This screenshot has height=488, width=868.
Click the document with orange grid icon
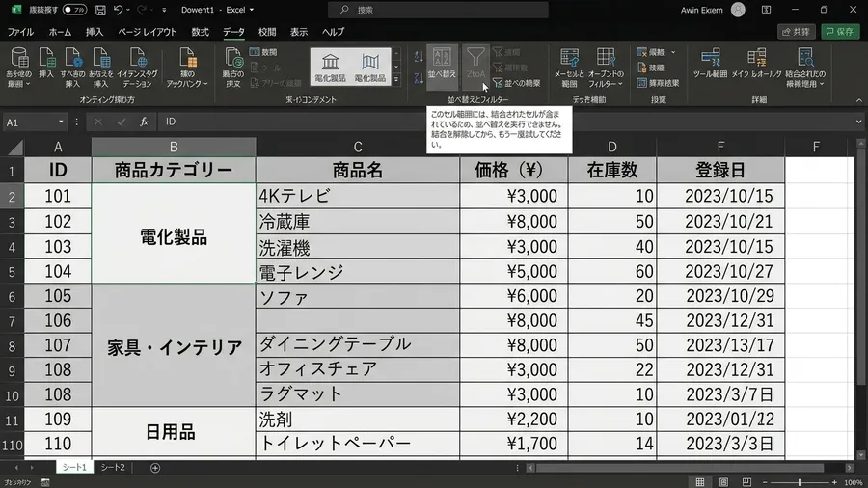tap(187, 58)
